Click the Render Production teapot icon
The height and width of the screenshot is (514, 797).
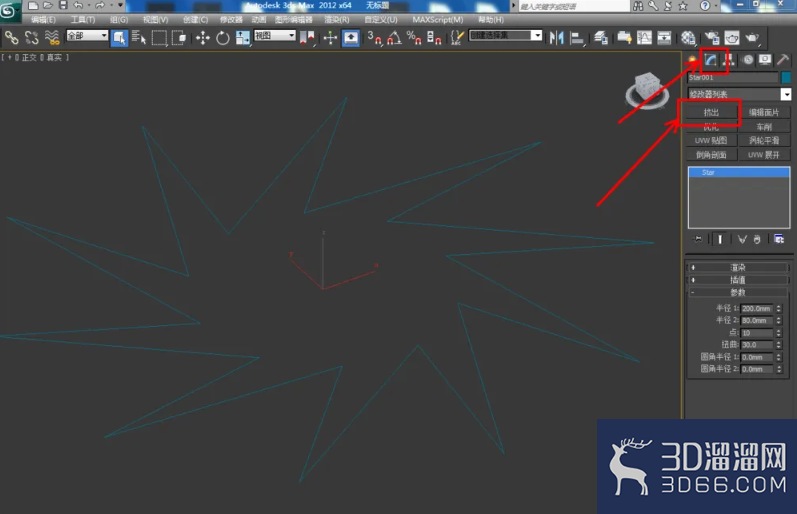click(x=752, y=38)
